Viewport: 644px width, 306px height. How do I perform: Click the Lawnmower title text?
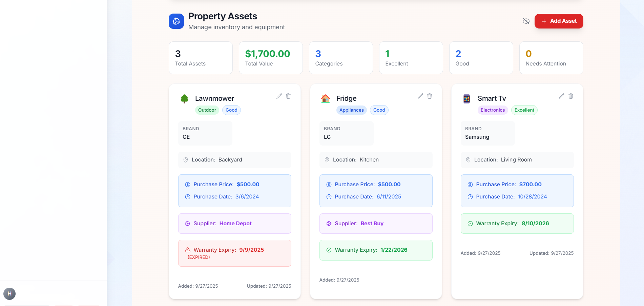(214, 98)
